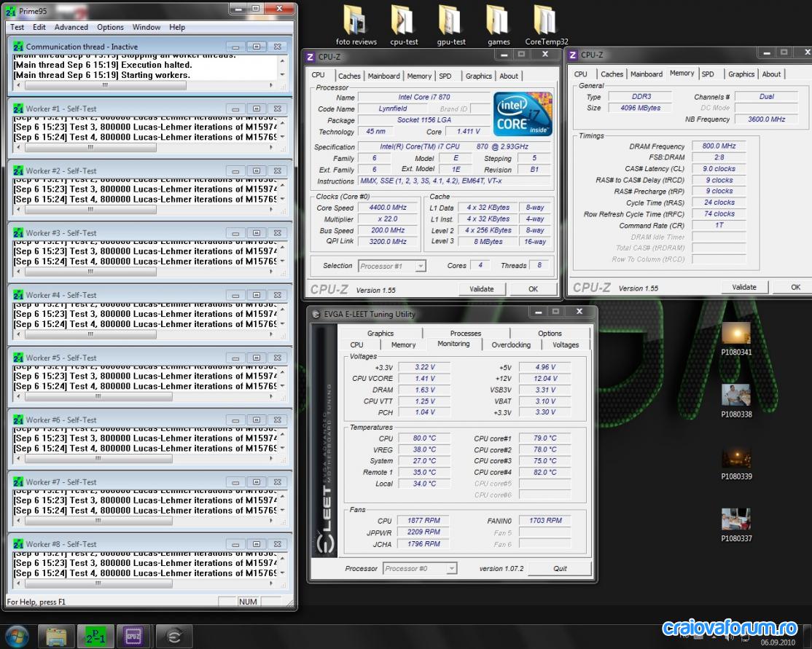Click the Worker #8 window icon in Prime95
The width and height of the screenshot is (812, 649).
(18, 544)
